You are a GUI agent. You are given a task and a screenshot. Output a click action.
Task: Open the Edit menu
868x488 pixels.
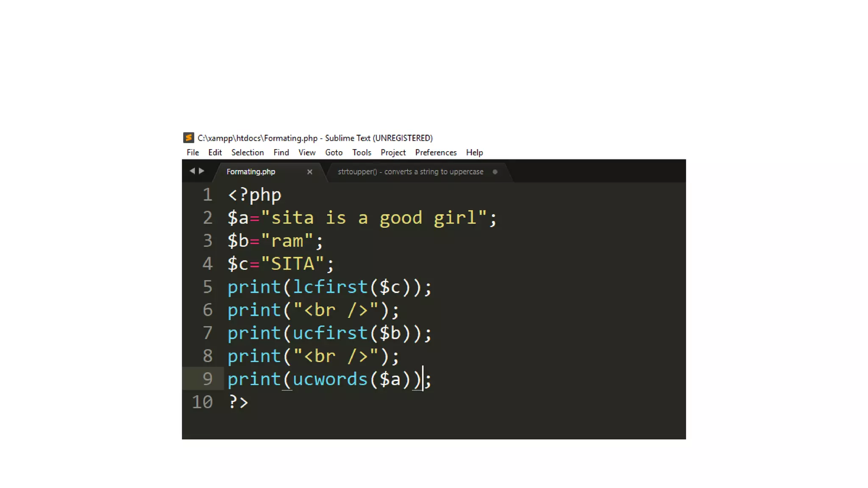point(215,152)
